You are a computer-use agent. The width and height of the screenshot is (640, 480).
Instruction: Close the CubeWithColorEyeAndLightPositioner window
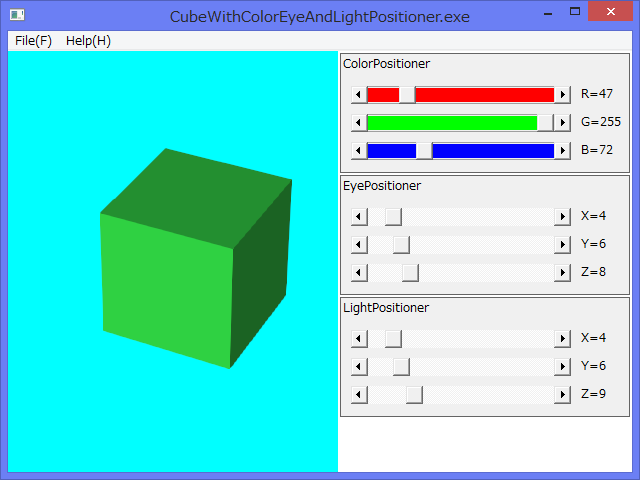point(610,11)
